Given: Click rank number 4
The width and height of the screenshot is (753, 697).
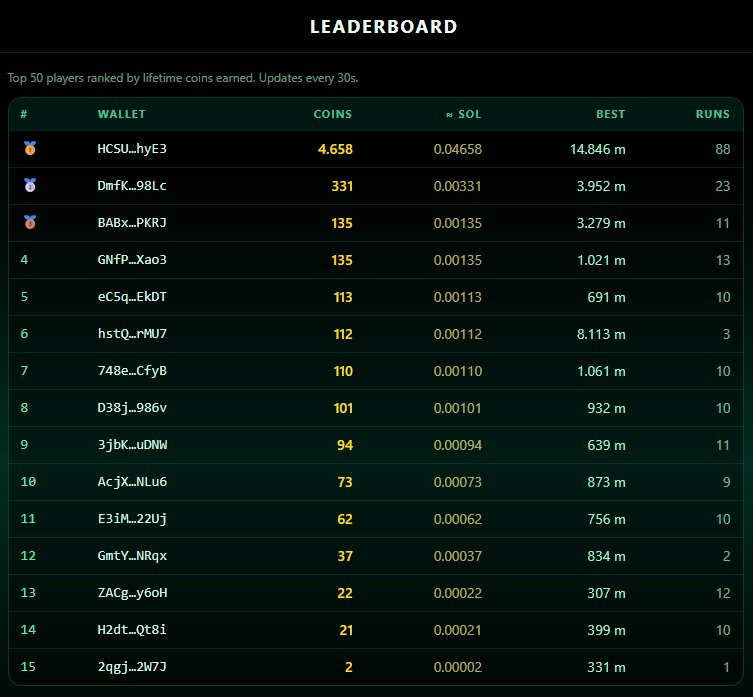Looking at the screenshot, I should point(24,260).
